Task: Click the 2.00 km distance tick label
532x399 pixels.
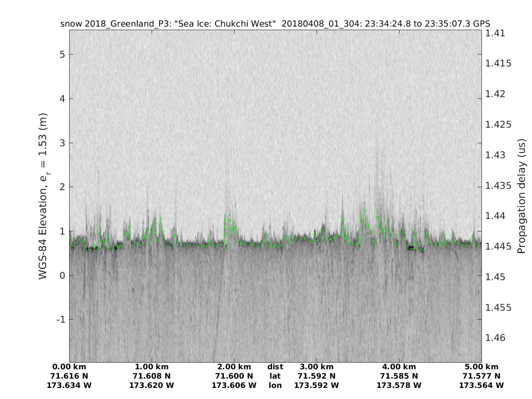Action: (x=234, y=367)
